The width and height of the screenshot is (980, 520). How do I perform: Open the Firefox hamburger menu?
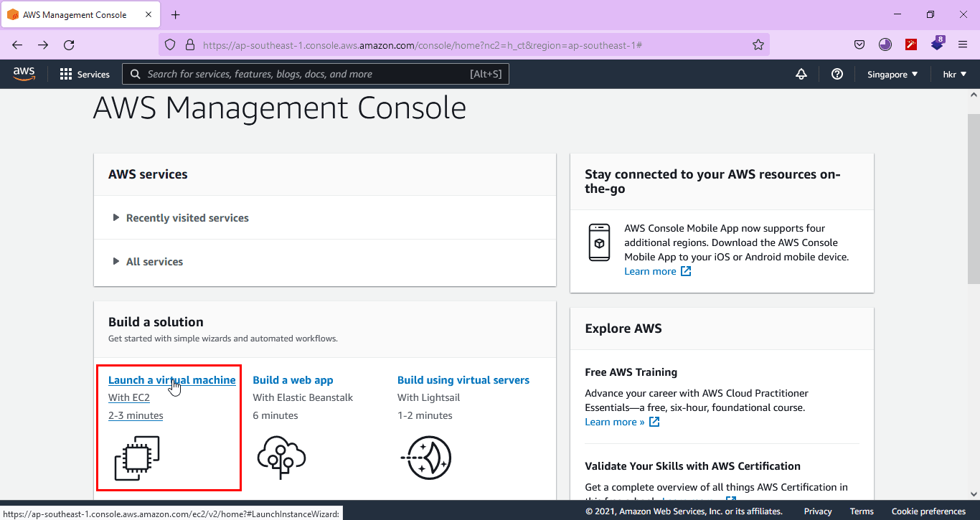[x=963, y=44]
